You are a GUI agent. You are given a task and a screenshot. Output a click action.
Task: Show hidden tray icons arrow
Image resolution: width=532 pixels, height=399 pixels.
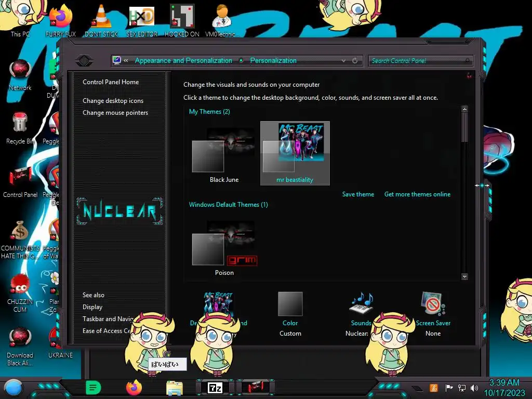[417, 388]
